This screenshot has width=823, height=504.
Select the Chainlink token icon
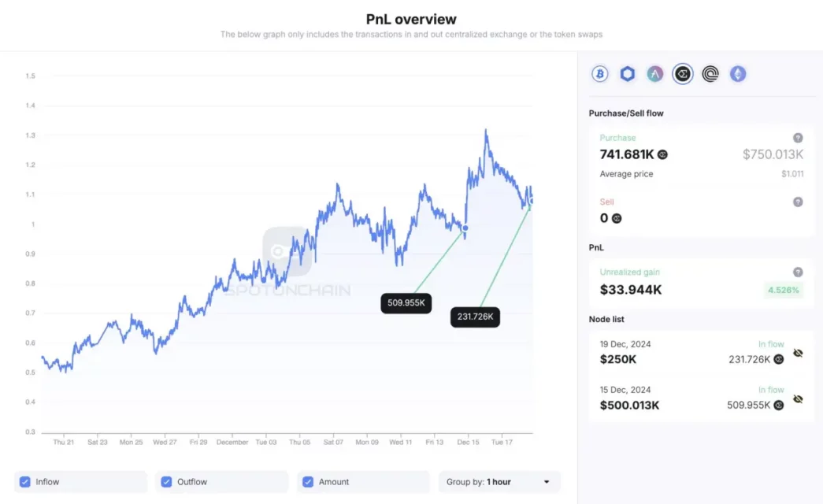click(x=628, y=74)
